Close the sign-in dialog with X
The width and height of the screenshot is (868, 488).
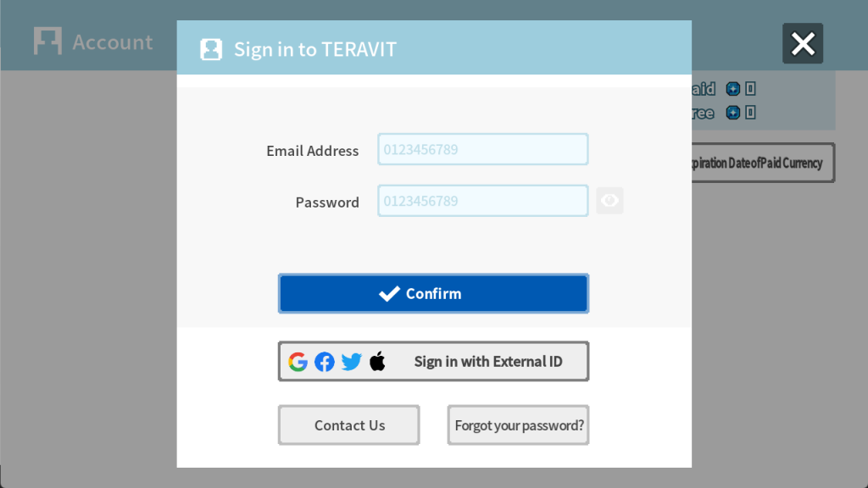pyautogui.click(x=803, y=44)
